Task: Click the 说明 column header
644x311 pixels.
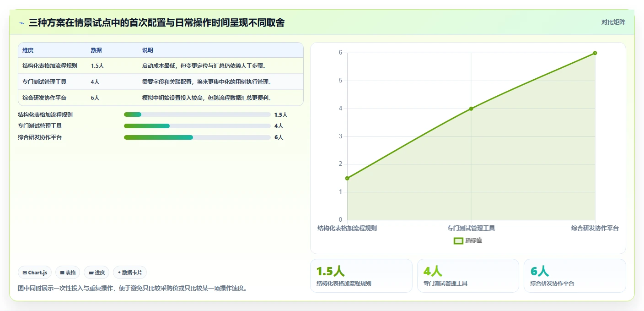Action: pyautogui.click(x=148, y=50)
